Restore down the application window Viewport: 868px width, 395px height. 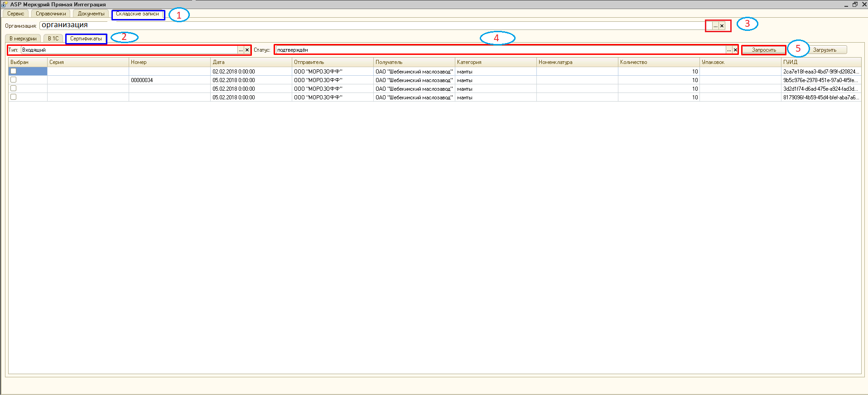pyautogui.click(x=855, y=4)
